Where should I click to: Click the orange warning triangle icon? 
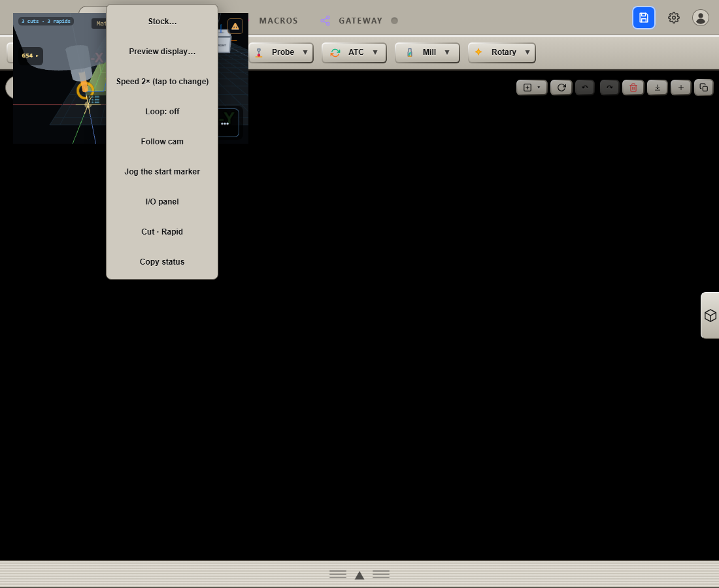(235, 26)
